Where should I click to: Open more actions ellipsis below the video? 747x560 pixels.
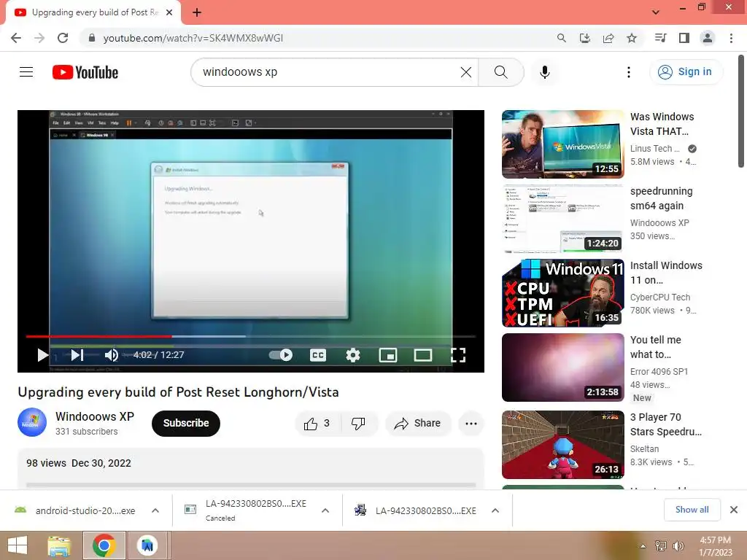pos(471,424)
